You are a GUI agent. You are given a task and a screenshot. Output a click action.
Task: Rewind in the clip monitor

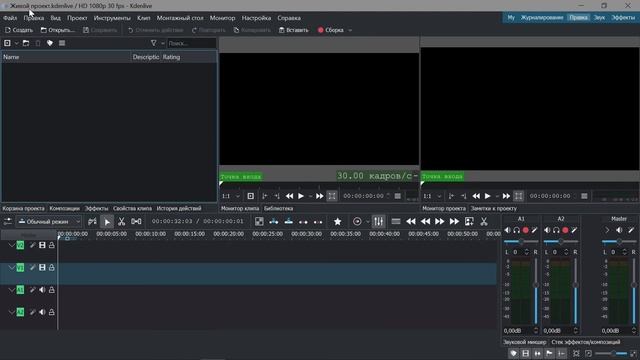point(289,196)
